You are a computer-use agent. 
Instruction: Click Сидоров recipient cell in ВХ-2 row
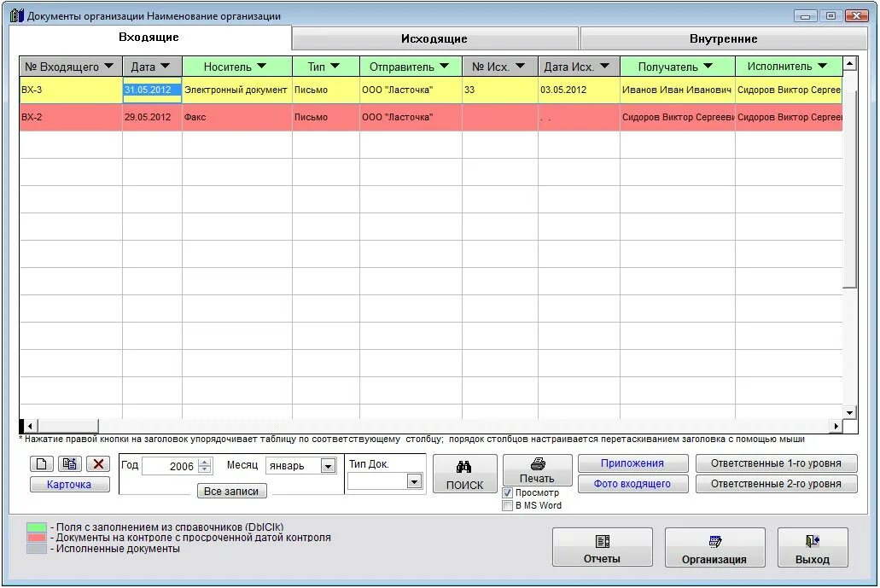coord(678,117)
